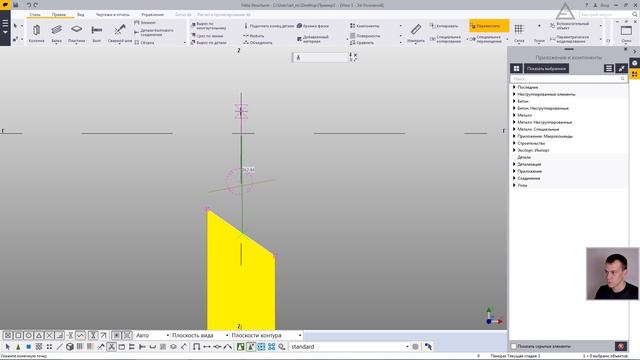Toggle the triangle midpoint snap switch

[x=39, y=335]
